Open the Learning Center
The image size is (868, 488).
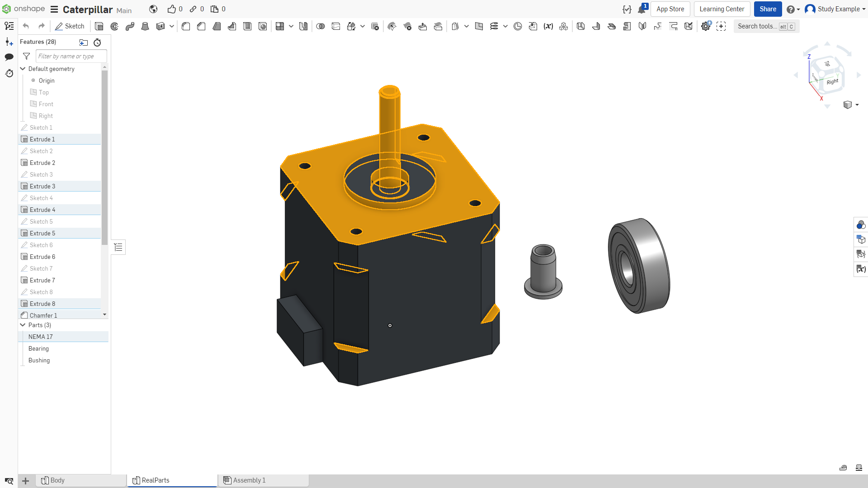click(x=722, y=9)
